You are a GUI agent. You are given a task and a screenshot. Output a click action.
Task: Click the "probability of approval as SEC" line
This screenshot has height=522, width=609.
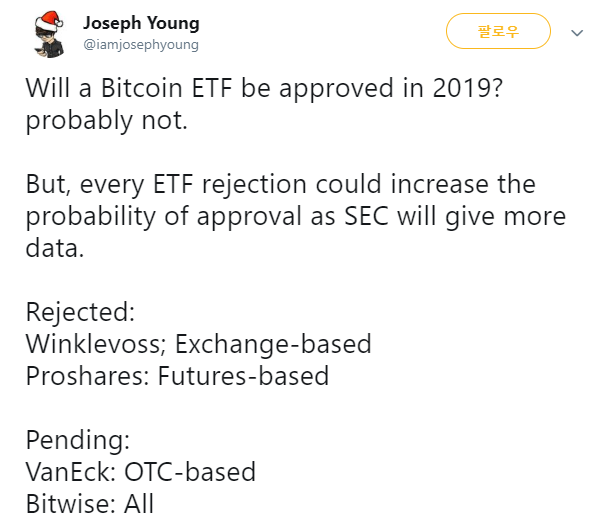point(296,216)
